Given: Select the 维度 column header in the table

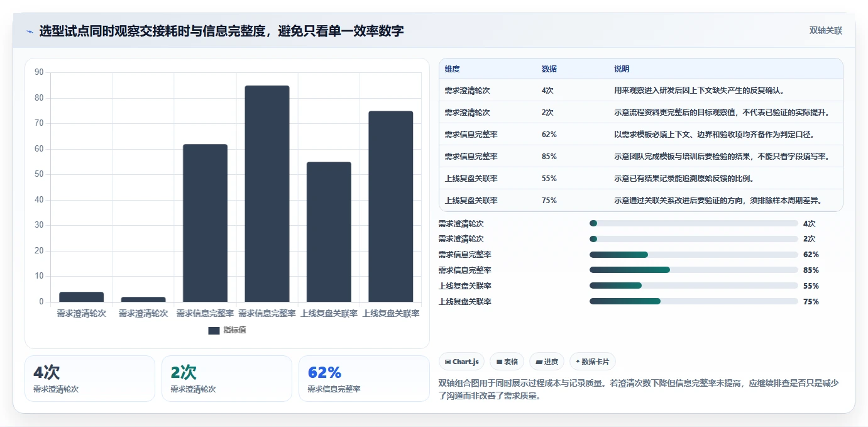Looking at the screenshot, I should (x=452, y=69).
